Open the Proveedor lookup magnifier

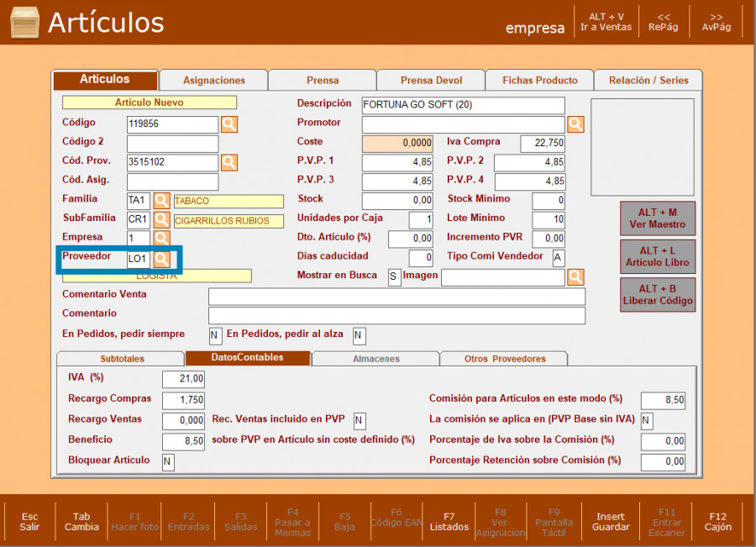161,258
